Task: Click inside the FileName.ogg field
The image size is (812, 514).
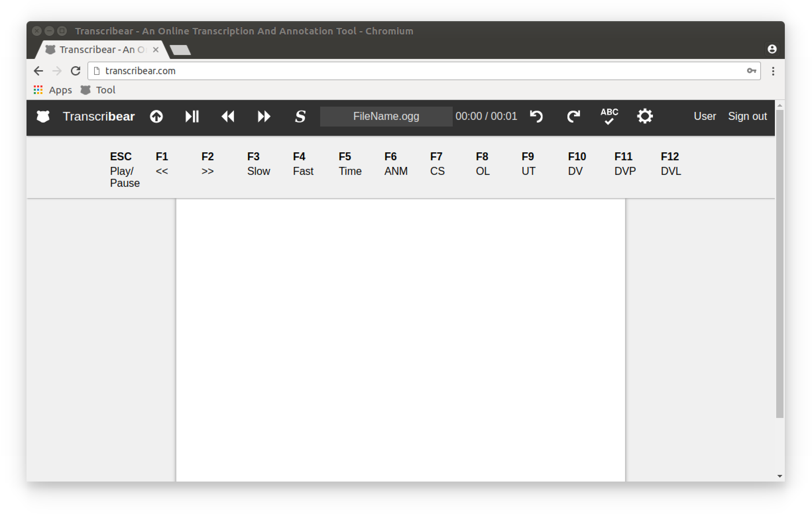Action: click(x=386, y=116)
